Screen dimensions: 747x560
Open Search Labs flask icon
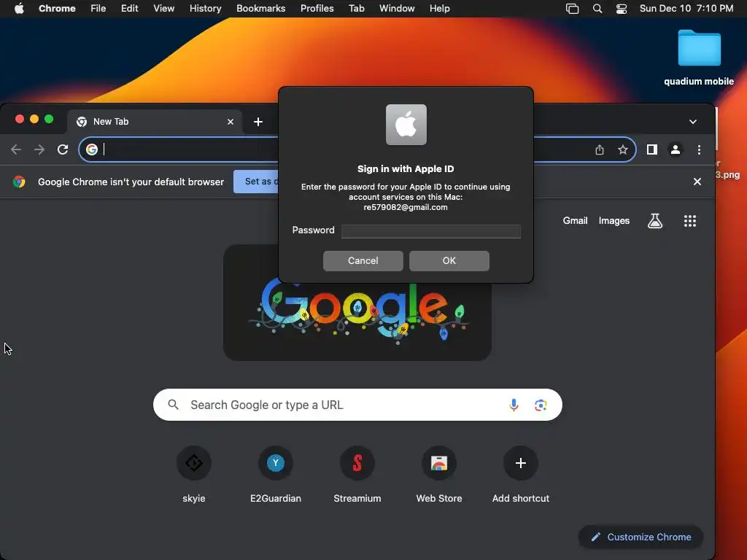(655, 220)
